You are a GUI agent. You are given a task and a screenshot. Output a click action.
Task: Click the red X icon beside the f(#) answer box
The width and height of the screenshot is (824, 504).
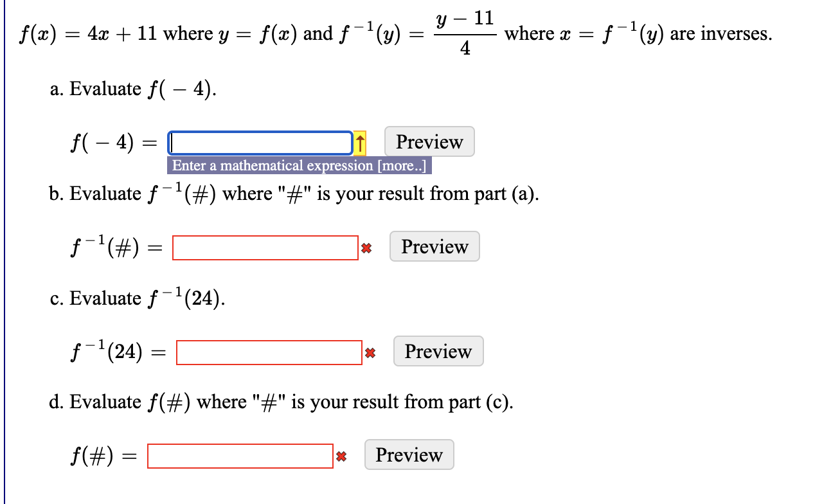pos(341,456)
